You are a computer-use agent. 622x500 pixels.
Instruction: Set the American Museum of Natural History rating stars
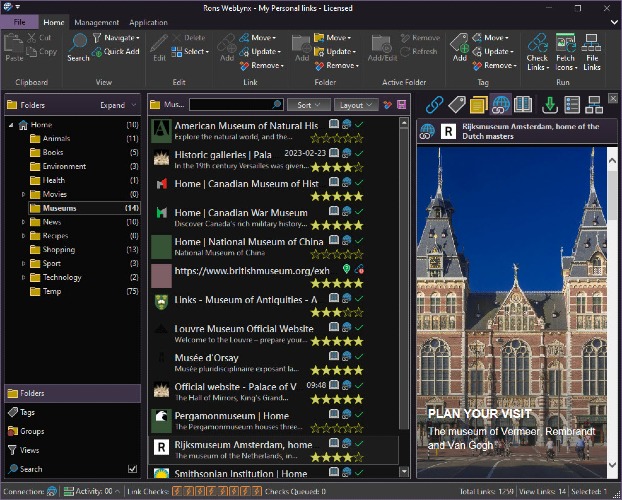point(337,138)
